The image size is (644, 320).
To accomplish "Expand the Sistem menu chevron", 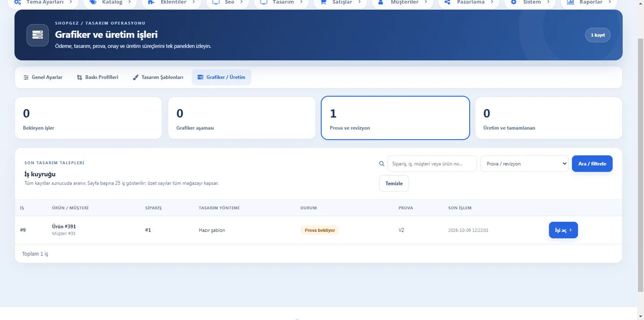I will 548,2.
